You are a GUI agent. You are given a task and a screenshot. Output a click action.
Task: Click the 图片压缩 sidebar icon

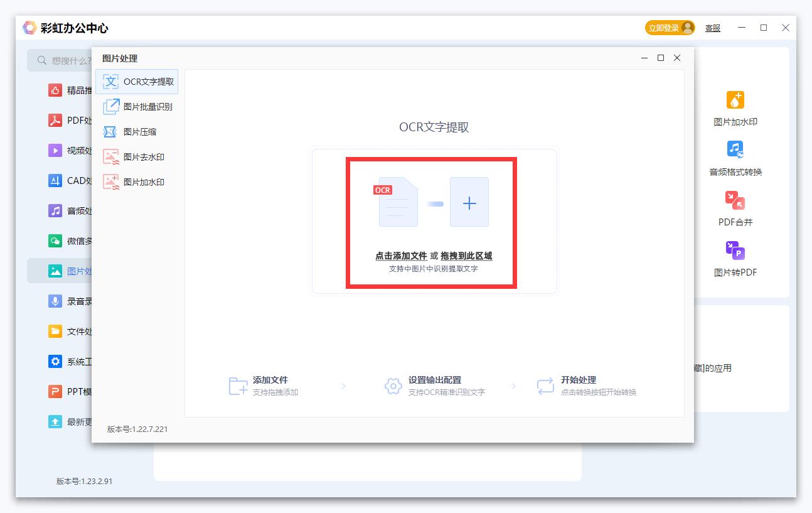click(x=110, y=132)
